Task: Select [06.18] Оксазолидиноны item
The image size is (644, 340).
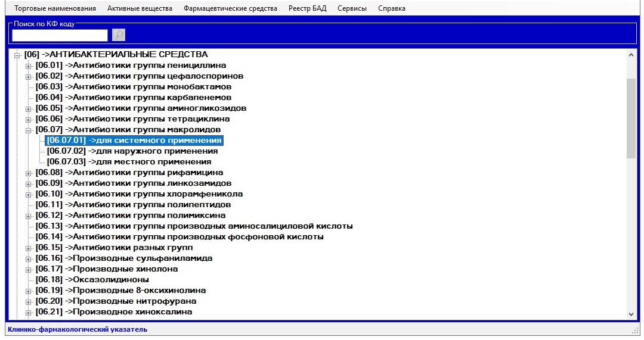Action: point(92,280)
